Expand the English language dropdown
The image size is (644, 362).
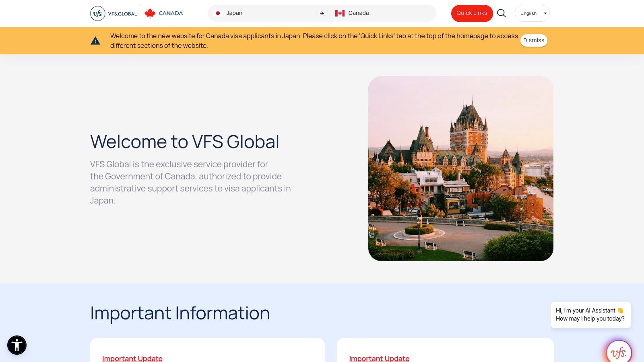pyautogui.click(x=532, y=13)
